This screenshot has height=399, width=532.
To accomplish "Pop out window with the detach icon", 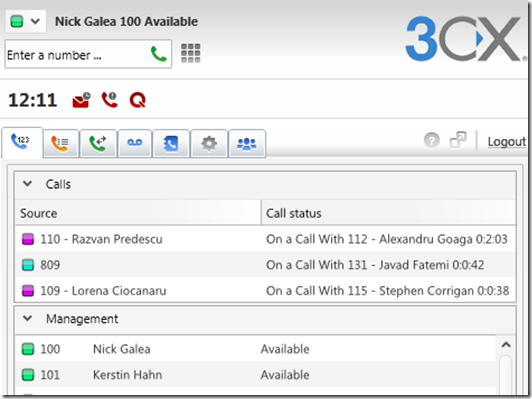I will 458,139.
